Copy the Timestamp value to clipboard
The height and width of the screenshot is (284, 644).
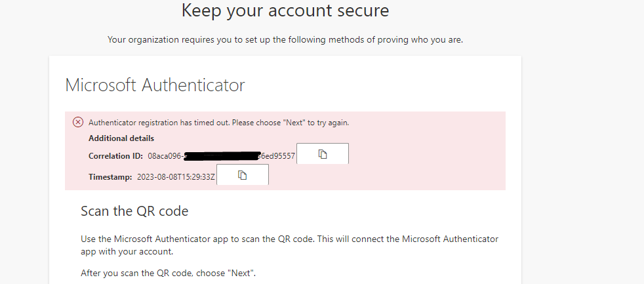242,175
